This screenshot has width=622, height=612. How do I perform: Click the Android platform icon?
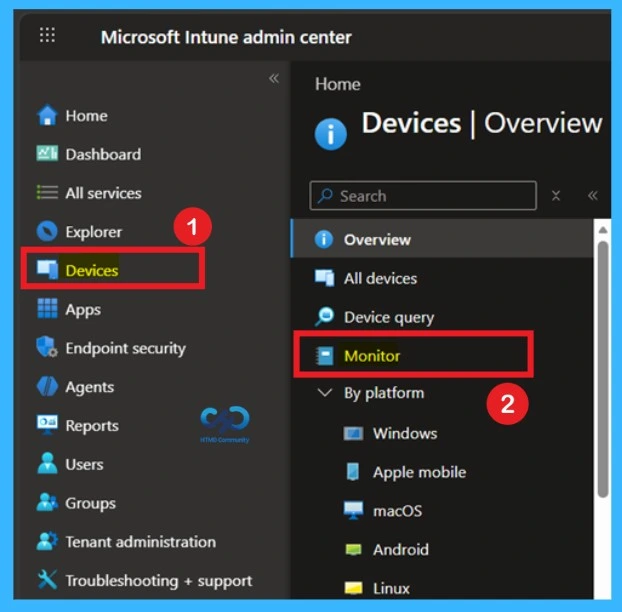[x=353, y=549]
